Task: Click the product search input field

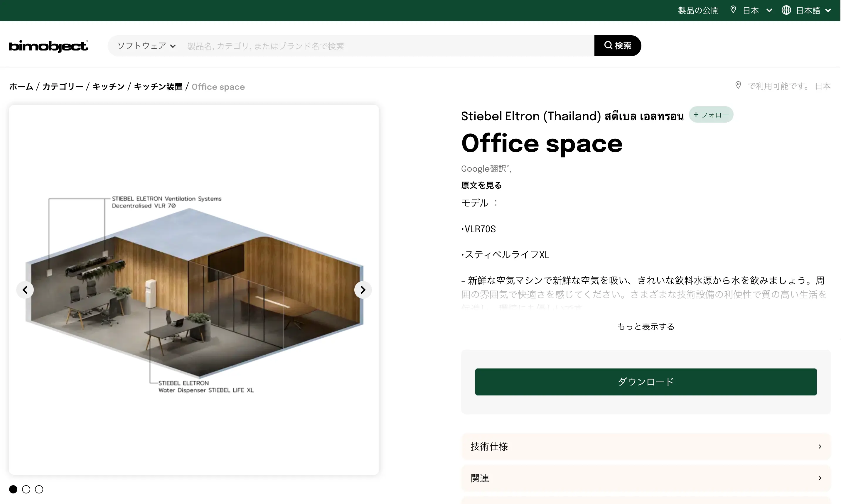Action: point(387,46)
